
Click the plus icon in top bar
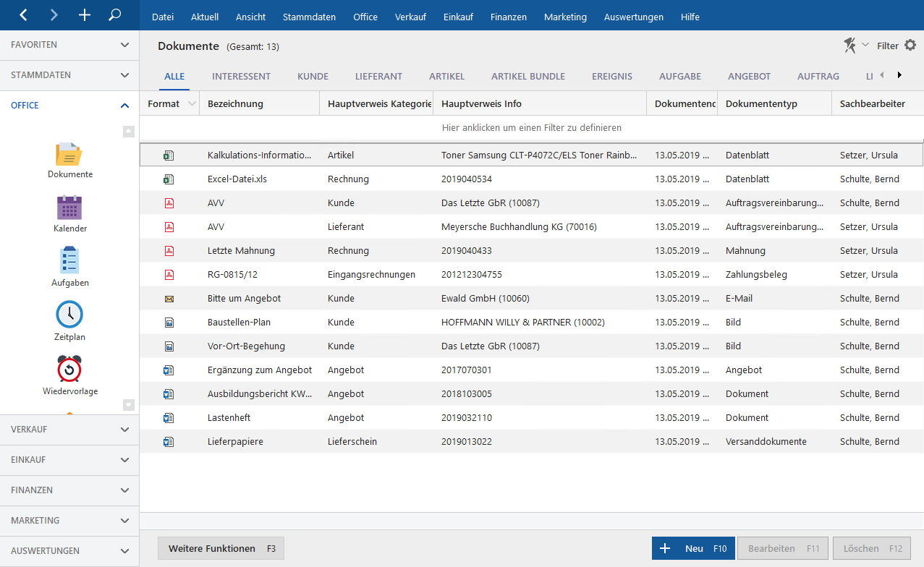tap(84, 14)
